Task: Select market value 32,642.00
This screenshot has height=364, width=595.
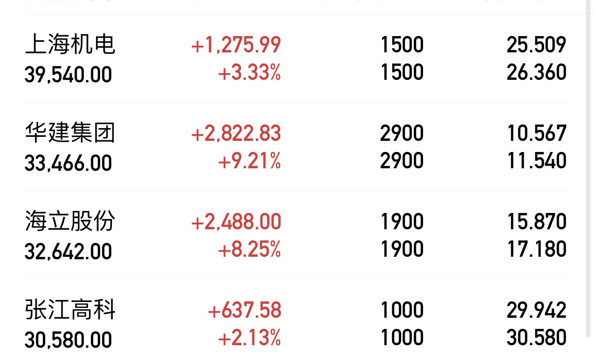Action: pos(68,251)
